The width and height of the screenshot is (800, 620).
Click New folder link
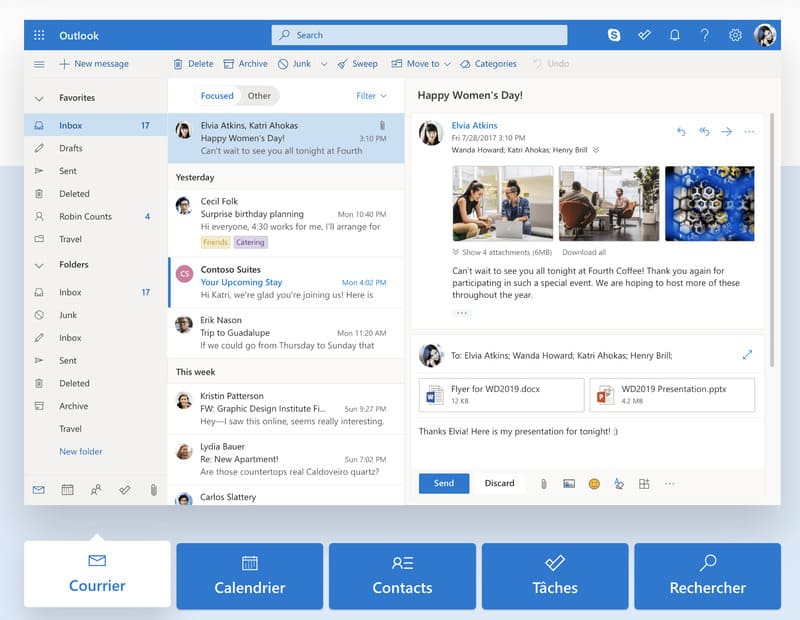(x=81, y=452)
